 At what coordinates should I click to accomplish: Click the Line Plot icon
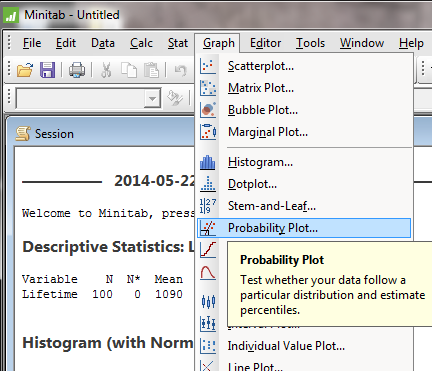click(x=208, y=366)
